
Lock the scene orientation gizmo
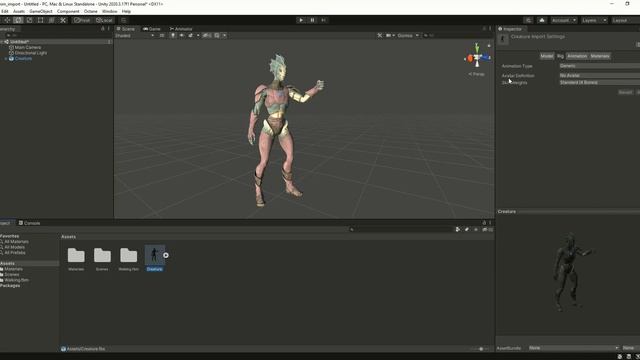[x=489, y=45]
